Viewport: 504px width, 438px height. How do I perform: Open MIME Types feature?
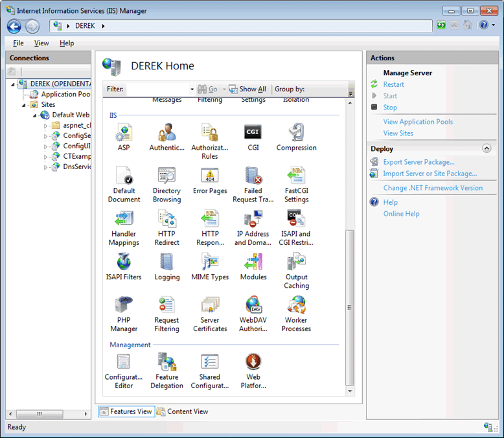point(210,266)
